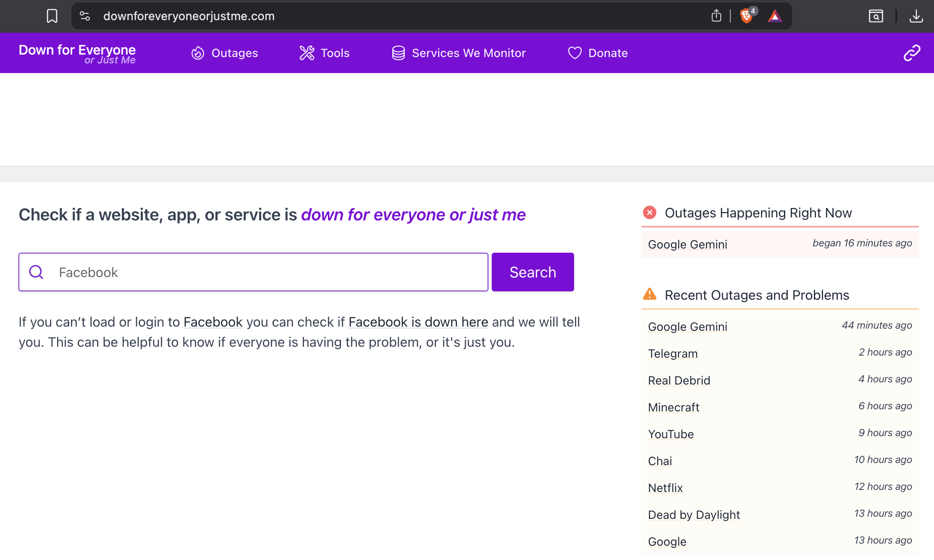
Task: Open the downloads arrow icon
Action: click(916, 16)
